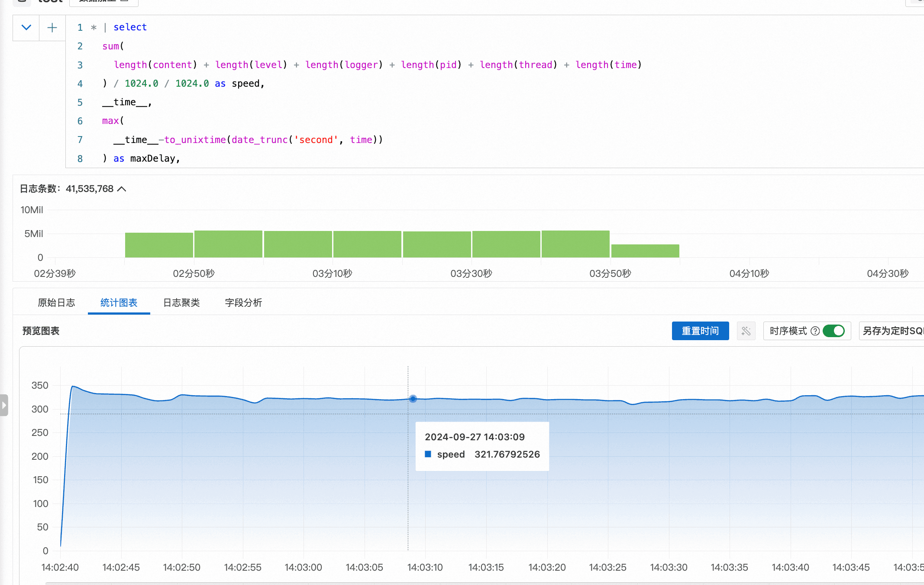
Task: Click line 1 select keyword in query editor
Action: tap(130, 27)
